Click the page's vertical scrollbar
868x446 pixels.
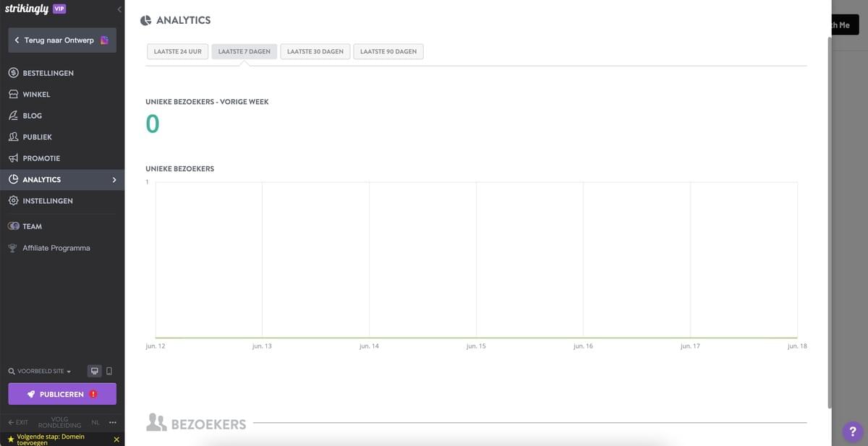tap(830, 217)
